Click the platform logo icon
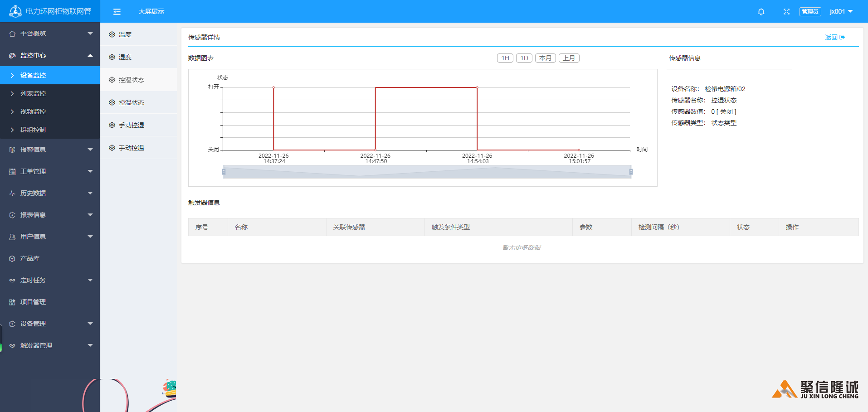Viewport: 868px width, 412px height. click(15, 11)
